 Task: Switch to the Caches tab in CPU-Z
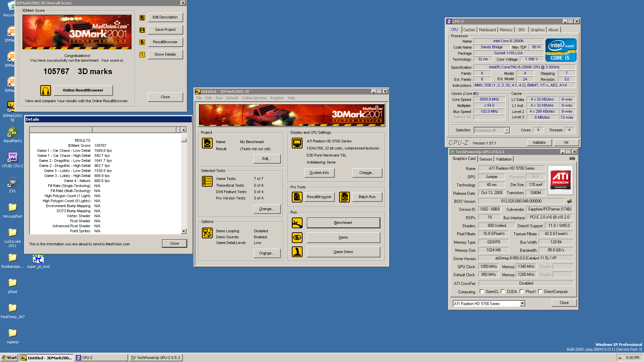(469, 30)
